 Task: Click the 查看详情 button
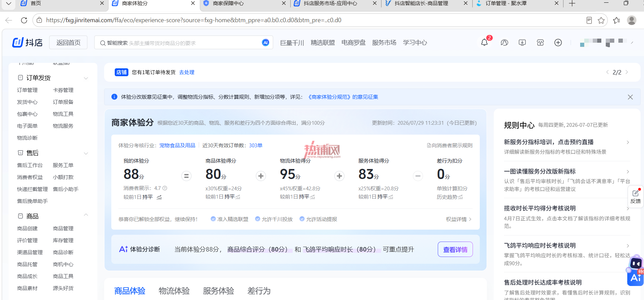tap(455, 249)
